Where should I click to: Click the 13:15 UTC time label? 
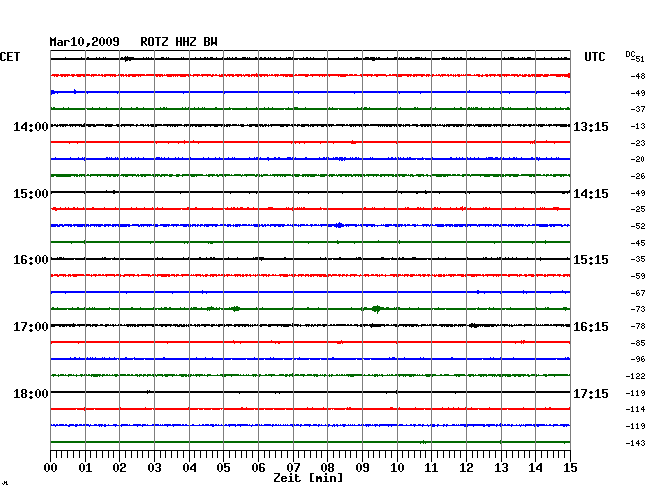tap(591, 126)
